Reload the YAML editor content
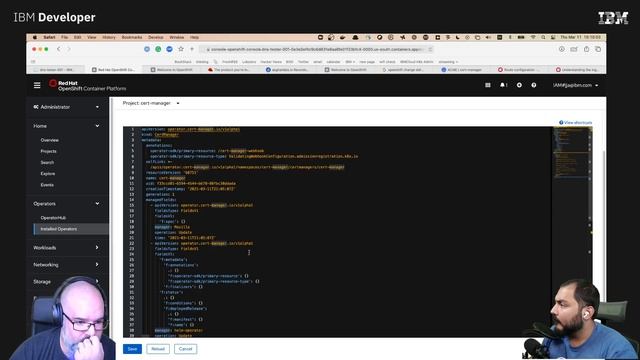Image resolution: width=640 pixels, height=360 pixels. click(158, 349)
